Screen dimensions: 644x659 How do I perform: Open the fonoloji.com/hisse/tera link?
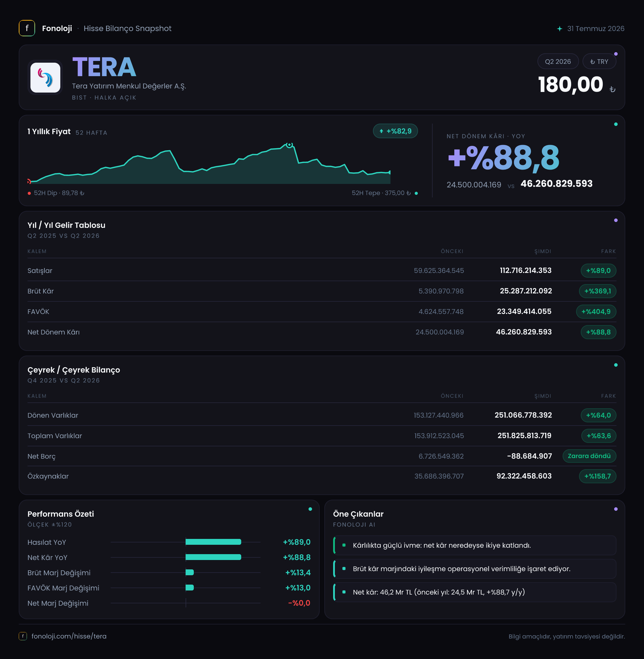tap(69, 636)
